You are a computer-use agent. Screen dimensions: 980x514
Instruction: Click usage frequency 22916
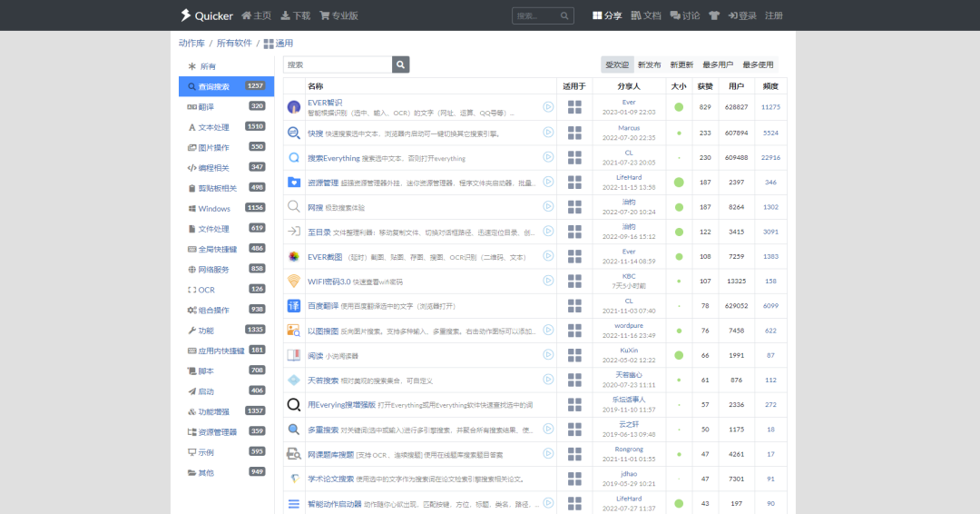770,158
